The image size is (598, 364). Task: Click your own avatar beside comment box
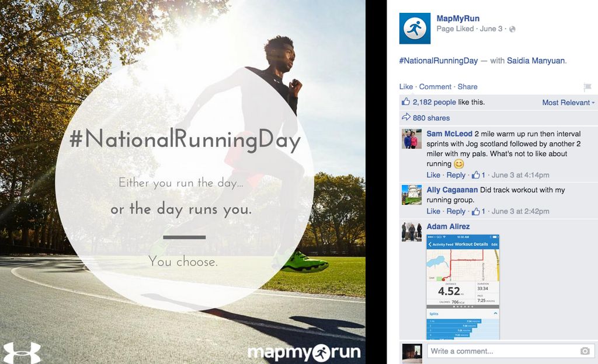click(412, 353)
